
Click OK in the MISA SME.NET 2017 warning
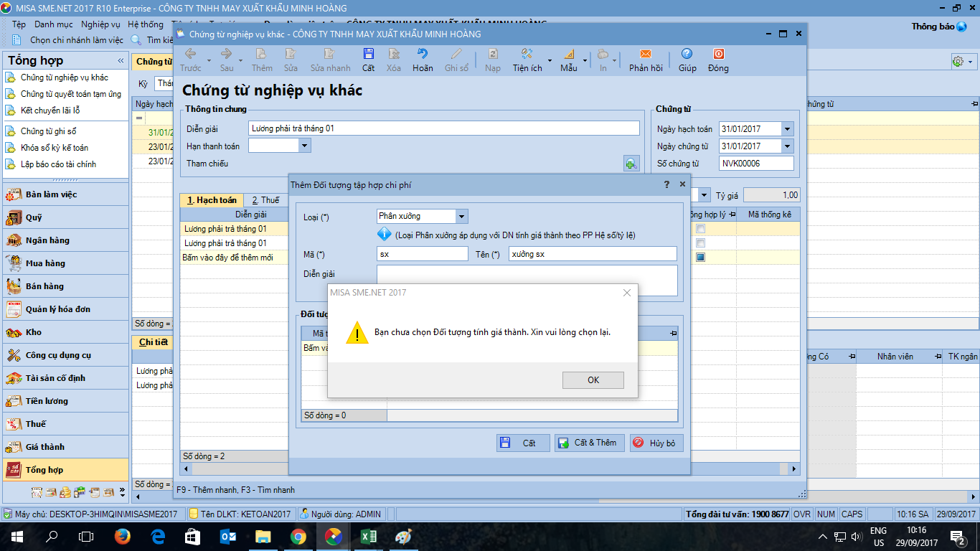593,380
